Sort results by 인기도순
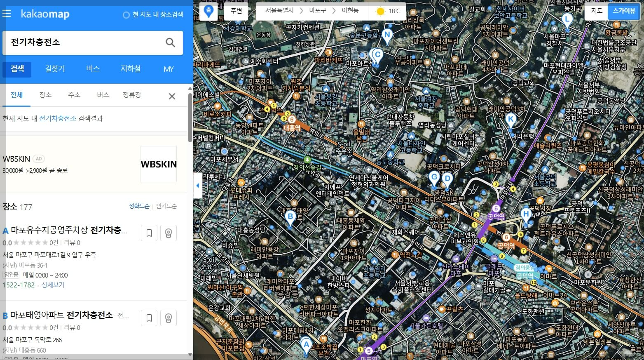The height and width of the screenshot is (360, 644). click(x=166, y=206)
